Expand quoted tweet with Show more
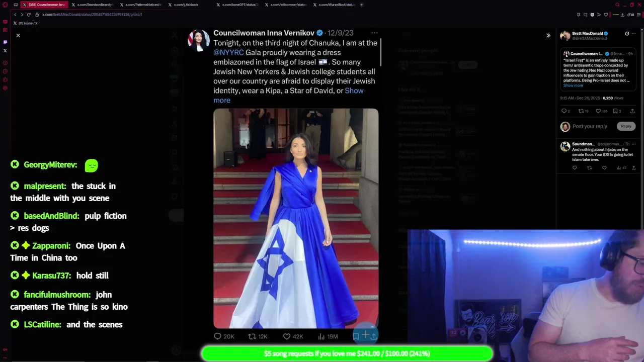 click(x=573, y=85)
